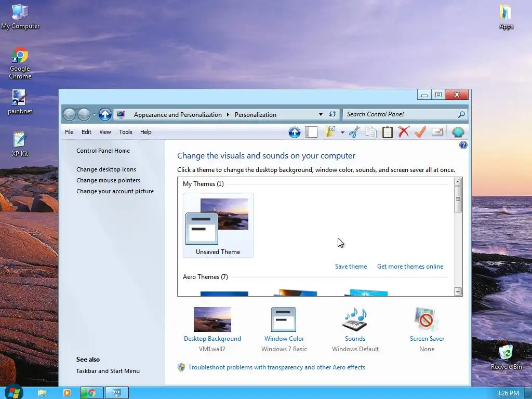Click the Forward navigation arrow
Image resolution: width=532 pixels, height=399 pixels.
point(84,115)
